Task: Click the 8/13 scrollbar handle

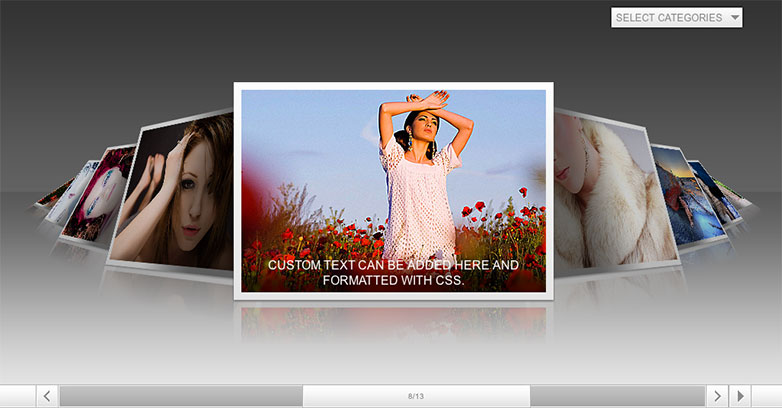Action: pos(416,396)
